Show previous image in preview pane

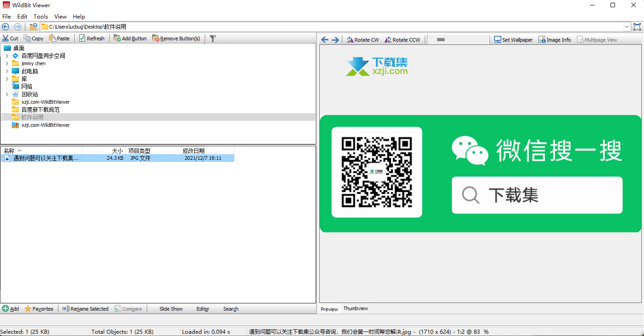[x=325, y=40]
